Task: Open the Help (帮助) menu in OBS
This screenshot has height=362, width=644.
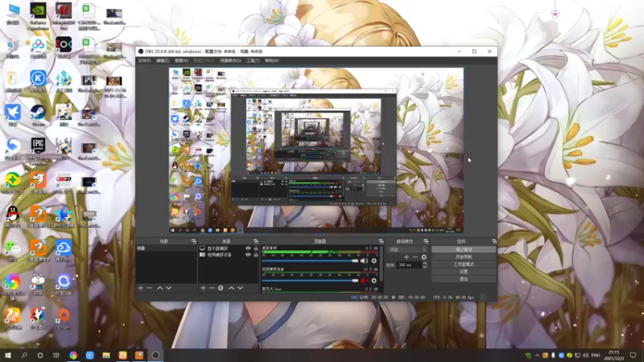Action: click(x=271, y=60)
